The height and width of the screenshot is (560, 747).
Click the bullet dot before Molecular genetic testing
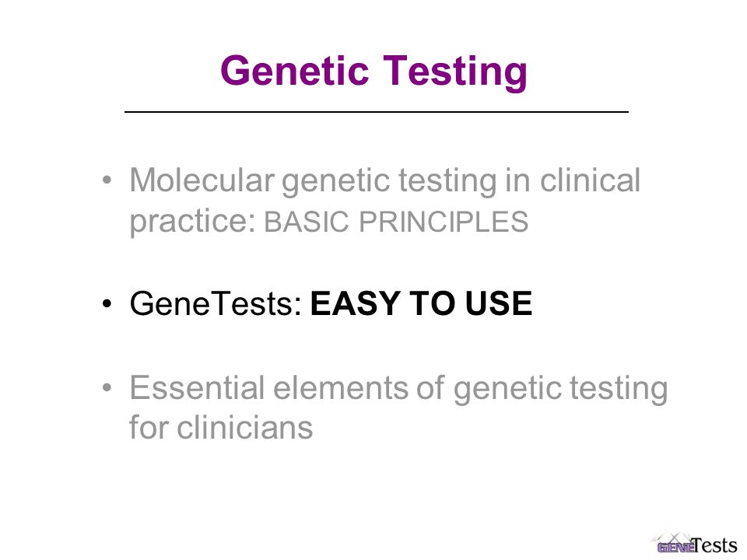click(107, 180)
